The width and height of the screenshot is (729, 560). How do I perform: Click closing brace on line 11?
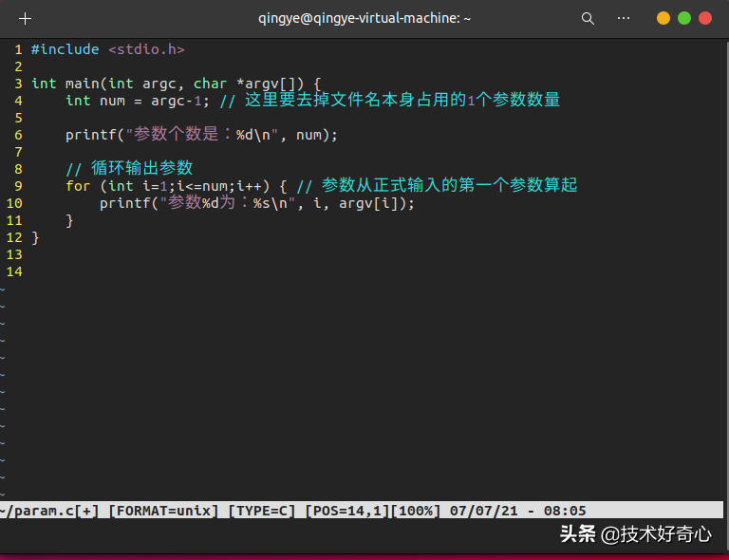[x=69, y=220]
